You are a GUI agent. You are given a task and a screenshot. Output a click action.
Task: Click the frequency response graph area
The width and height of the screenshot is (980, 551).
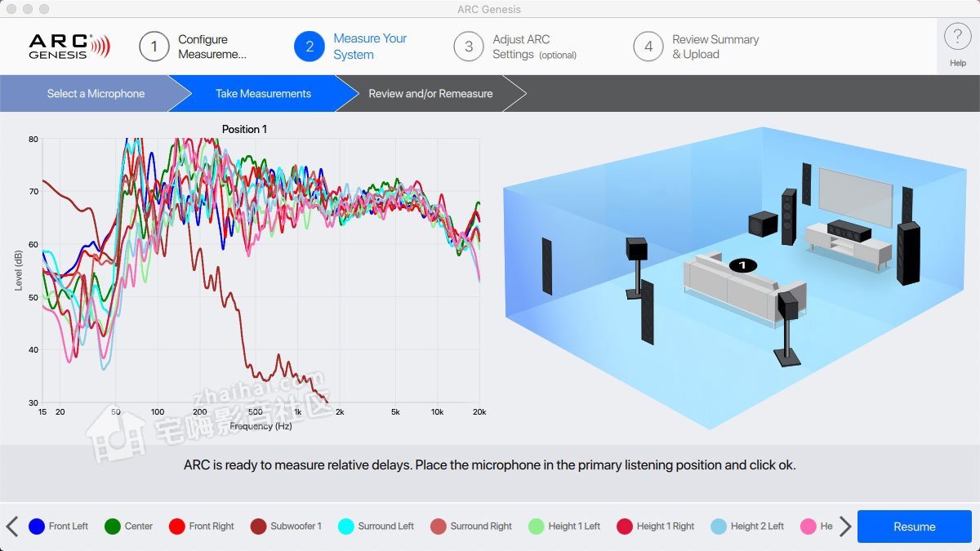coord(261,270)
